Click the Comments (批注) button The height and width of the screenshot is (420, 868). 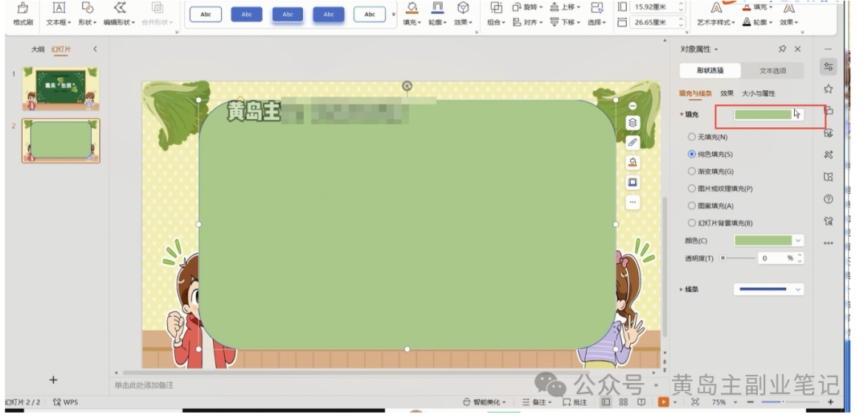(x=575, y=401)
